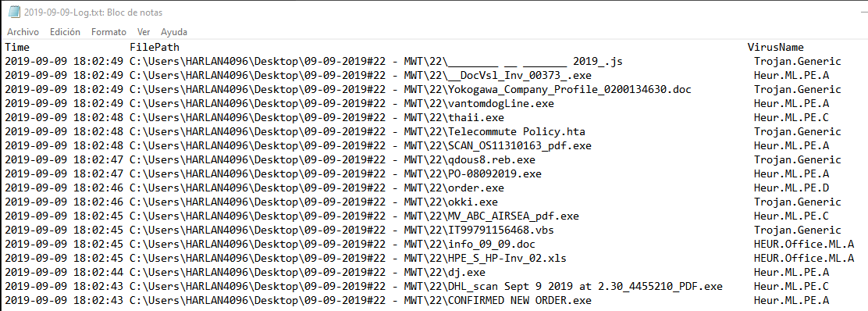
Task: Click the Notepad icon in title bar
Action: click(x=13, y=13)
